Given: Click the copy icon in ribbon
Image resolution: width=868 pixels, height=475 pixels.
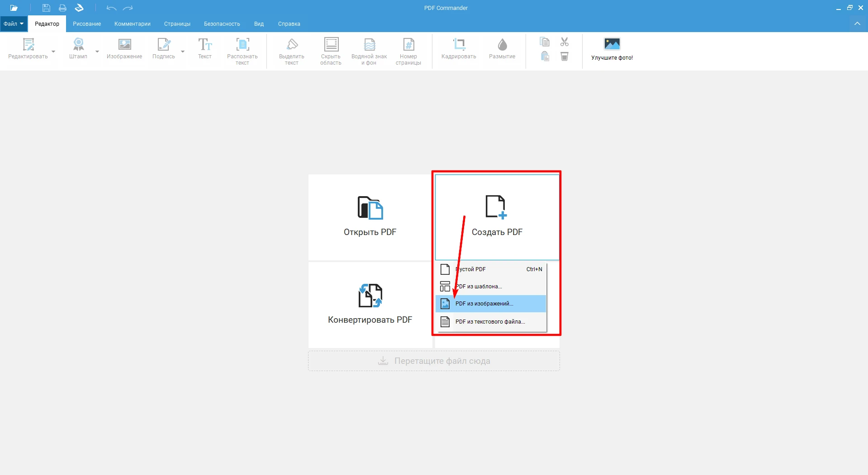Looking at the screenshot, I should [x=545, y=42].
